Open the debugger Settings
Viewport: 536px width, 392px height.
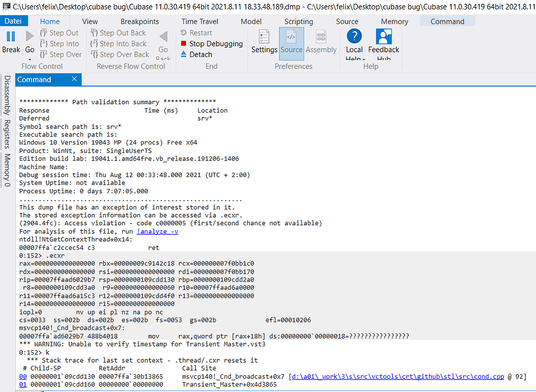[x=264, y=43]
